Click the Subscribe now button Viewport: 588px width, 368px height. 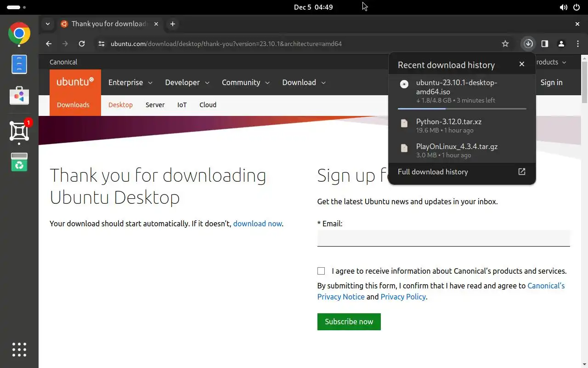tap(349, 322)
